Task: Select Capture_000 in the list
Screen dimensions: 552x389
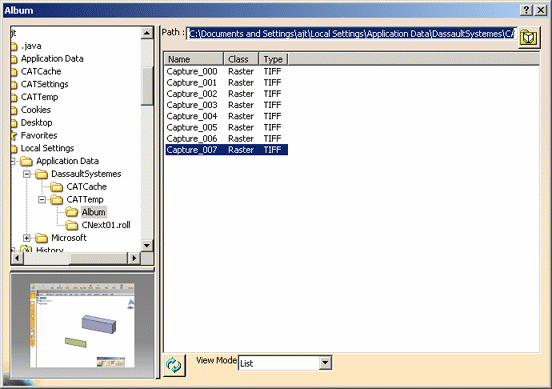Action: 227,71
